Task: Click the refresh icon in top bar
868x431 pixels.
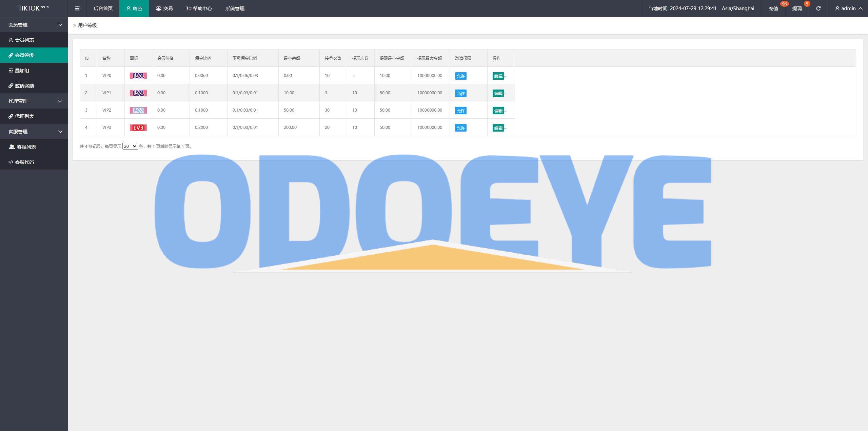Action: point(818,8)
